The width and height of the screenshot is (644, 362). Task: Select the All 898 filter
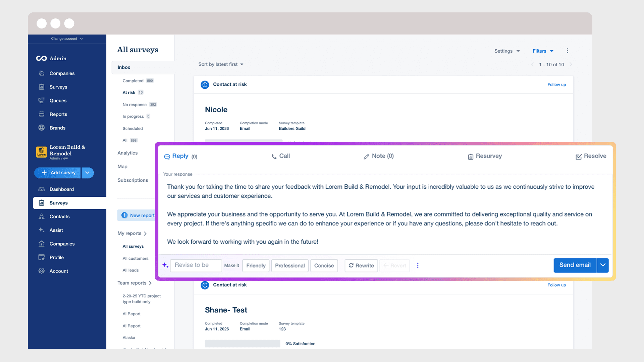coord(130,140)
